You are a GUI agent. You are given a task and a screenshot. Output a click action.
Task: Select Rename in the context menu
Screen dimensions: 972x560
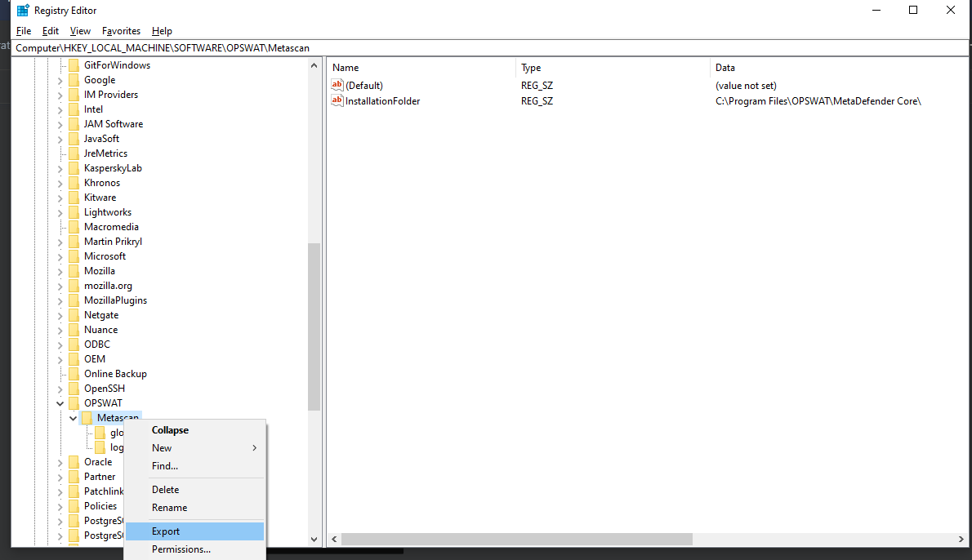pos(194,507)
